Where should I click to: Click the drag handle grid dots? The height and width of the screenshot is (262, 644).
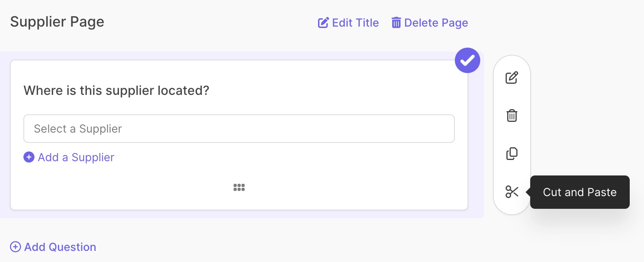pyautogui.click(x=239, y=187)
